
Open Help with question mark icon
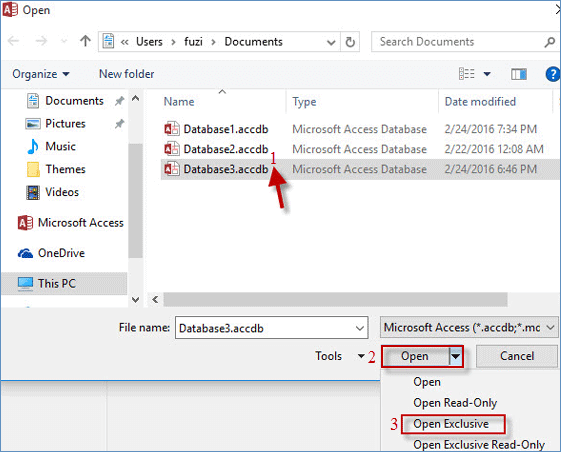552,74
